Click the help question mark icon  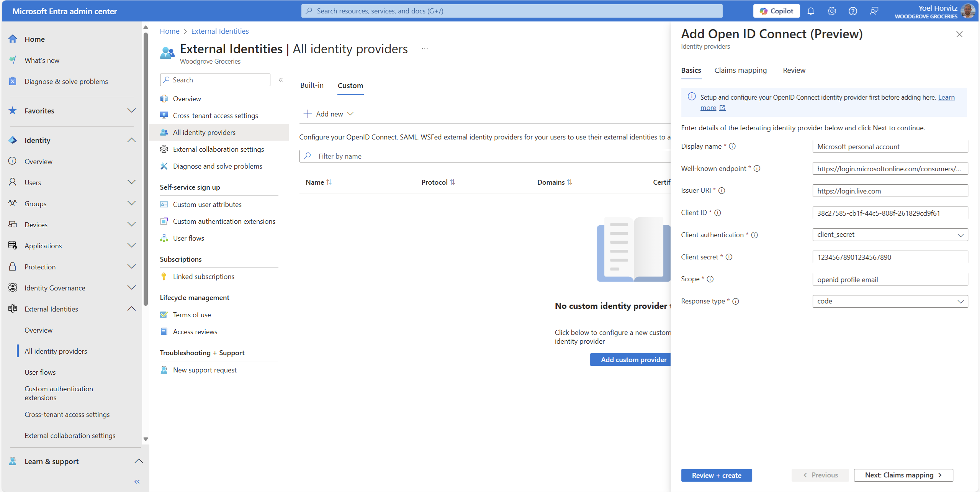(x=852, y=11)
